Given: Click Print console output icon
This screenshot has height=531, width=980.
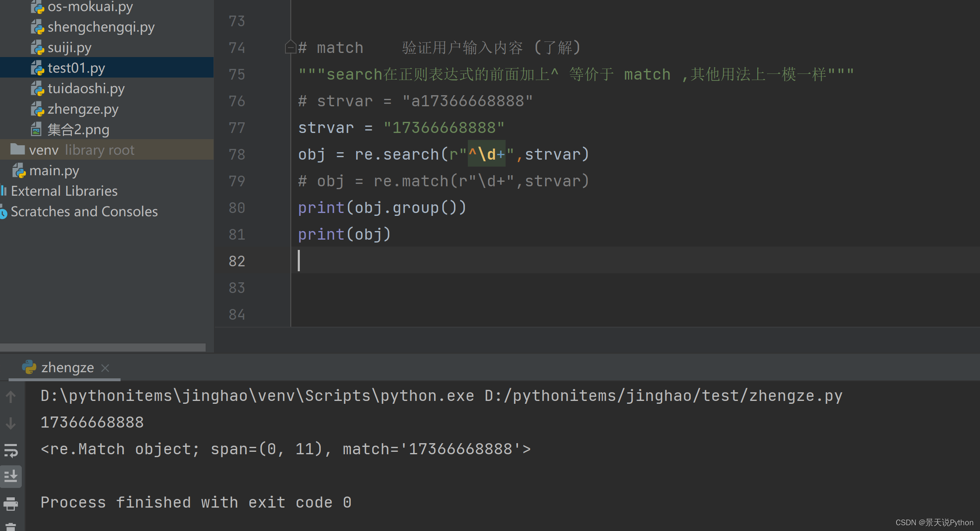Looking at the screenshot, I should point(11,504).
